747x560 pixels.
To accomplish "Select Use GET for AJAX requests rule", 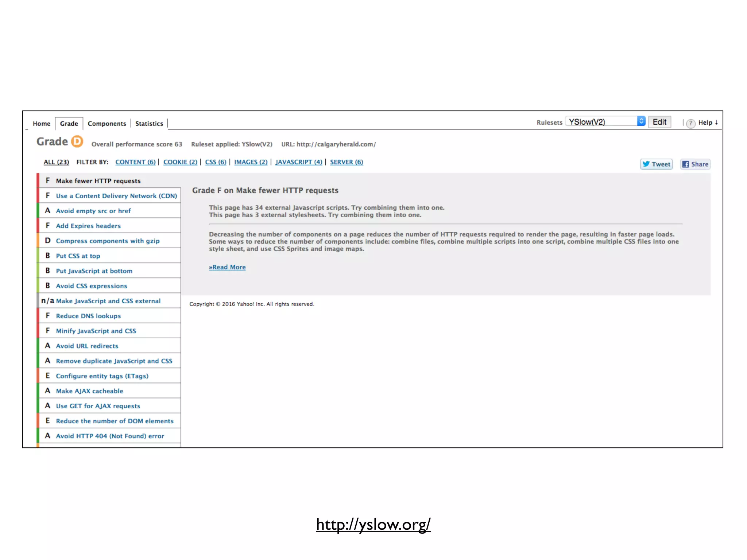I will point(109,406).
